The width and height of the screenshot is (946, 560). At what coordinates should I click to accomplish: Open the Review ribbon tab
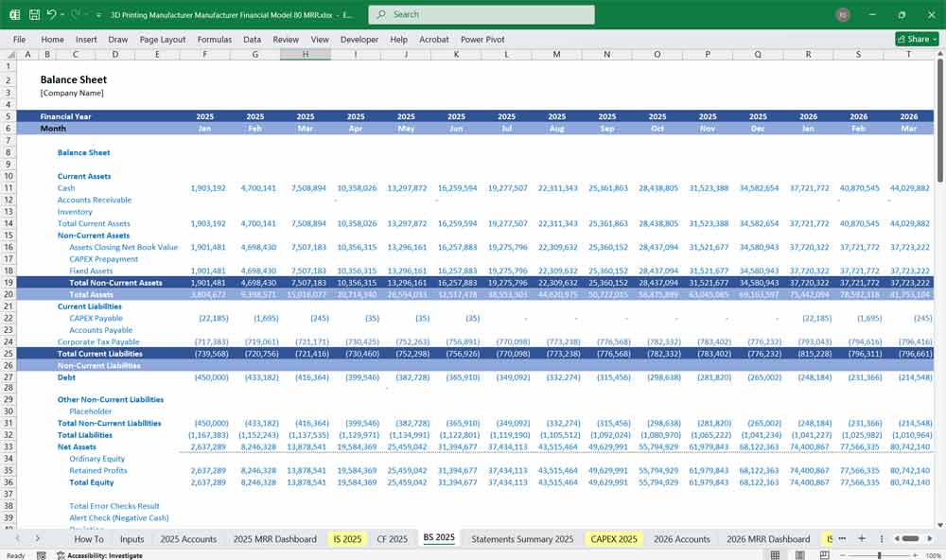click(286, 39)
